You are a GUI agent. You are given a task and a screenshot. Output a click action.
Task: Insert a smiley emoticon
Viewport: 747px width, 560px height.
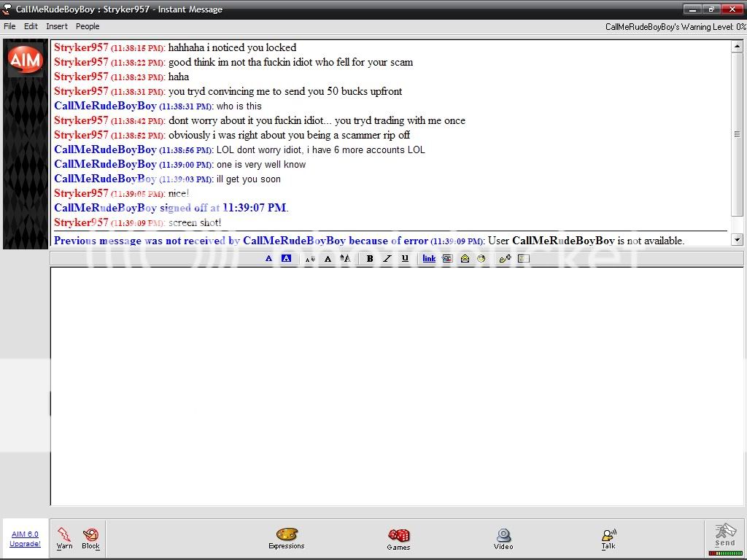tap(481, 258)
